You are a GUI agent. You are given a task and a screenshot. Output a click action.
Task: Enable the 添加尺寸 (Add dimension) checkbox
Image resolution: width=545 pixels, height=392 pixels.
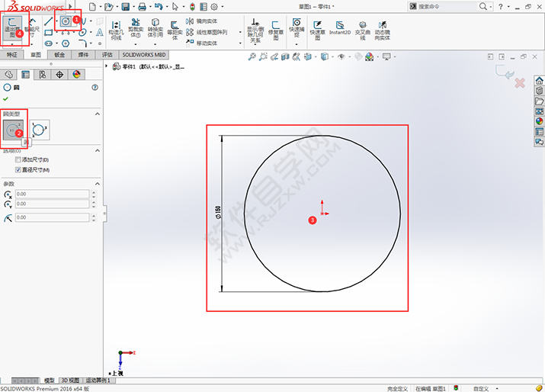click(18, 159)
